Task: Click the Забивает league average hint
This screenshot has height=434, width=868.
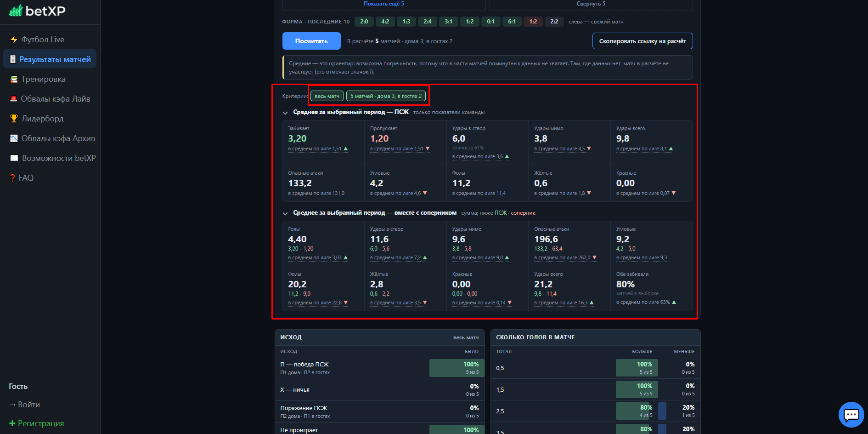Action: tap(318, 148)
